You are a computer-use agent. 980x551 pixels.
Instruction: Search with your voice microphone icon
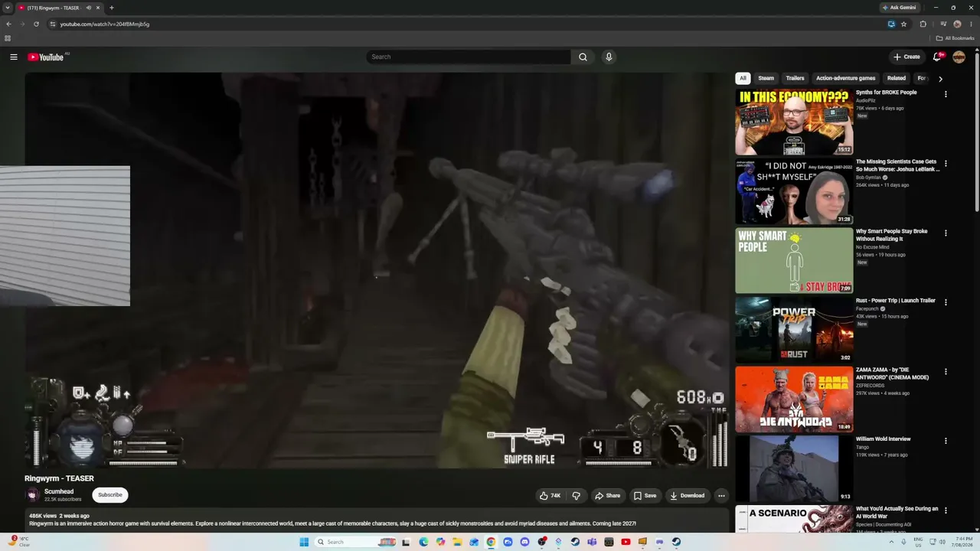[x=609, y=57]
